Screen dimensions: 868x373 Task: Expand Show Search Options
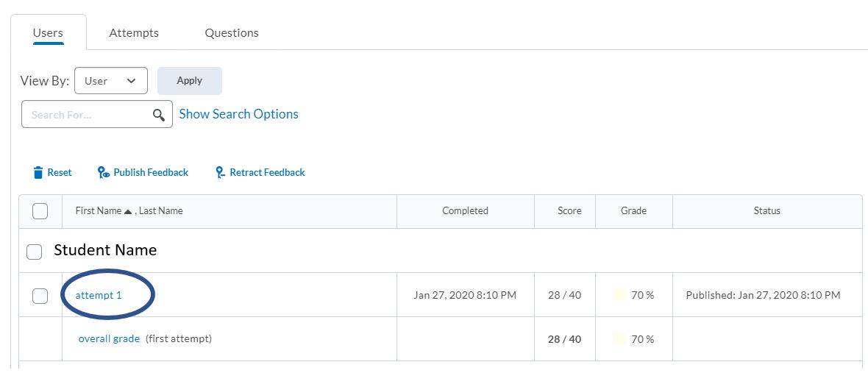[x=238, y=114]
